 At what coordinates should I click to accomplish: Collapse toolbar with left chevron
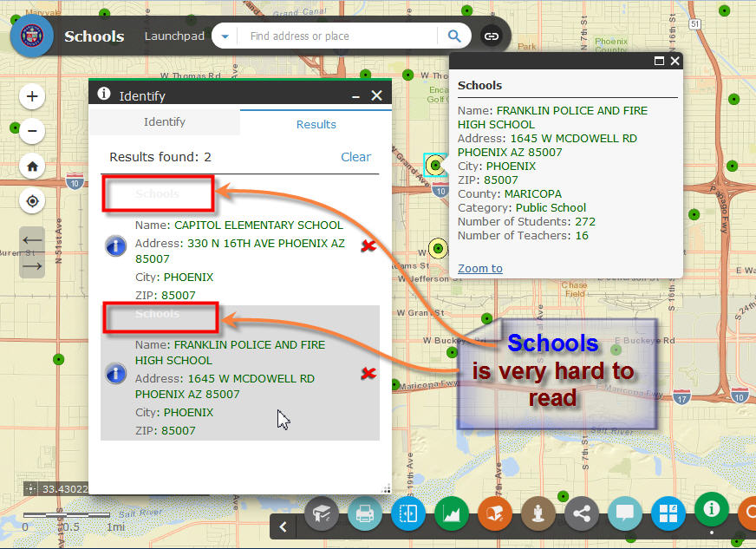[x=283, y=526]
